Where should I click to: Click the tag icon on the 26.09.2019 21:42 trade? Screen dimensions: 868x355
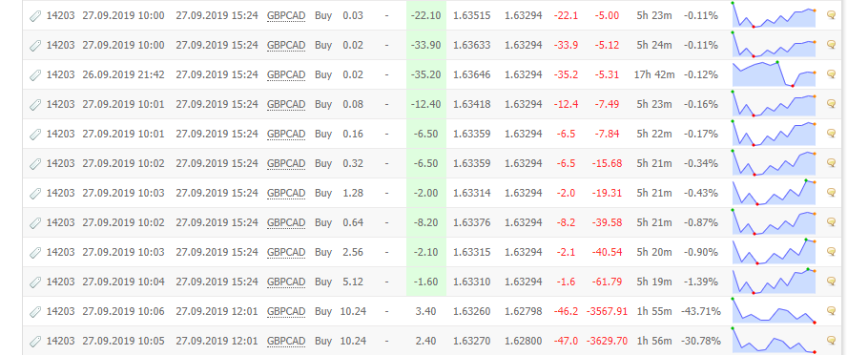35,74
